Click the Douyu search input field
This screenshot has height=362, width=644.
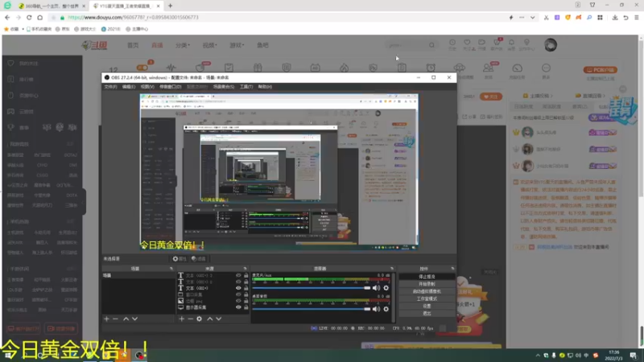[407, 45]
